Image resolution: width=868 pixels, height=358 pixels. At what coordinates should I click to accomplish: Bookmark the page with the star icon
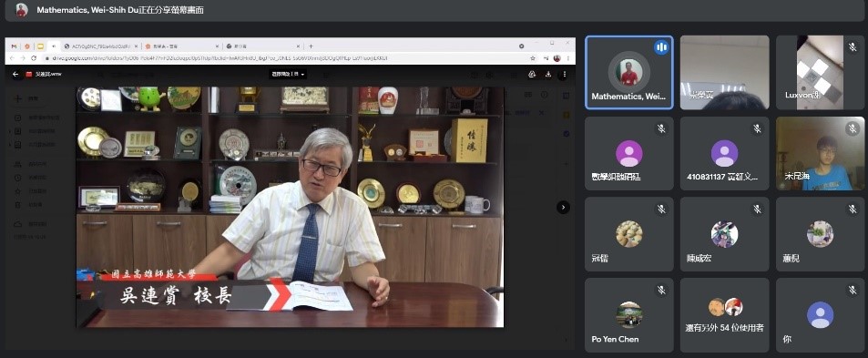click(x=533, y=58)
